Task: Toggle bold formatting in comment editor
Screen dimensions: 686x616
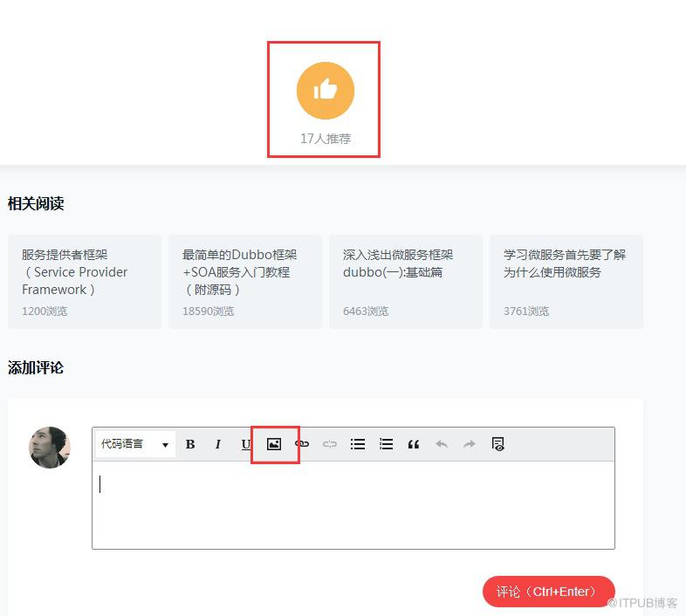Action: tap(190, 444)
